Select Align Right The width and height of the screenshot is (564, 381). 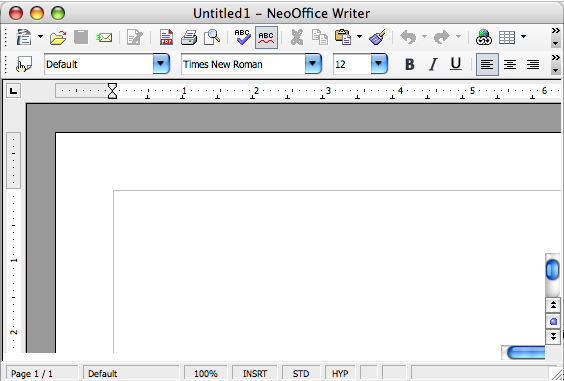(x=533, y=65)
